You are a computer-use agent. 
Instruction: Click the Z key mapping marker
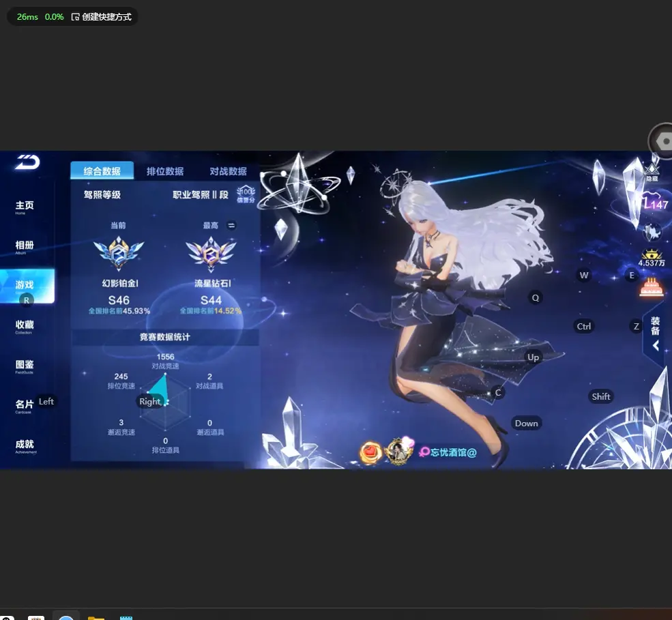[637, 327]
